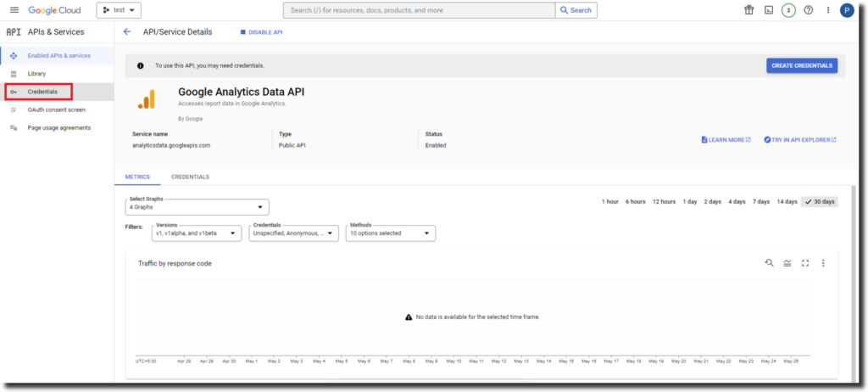Switch to the Credentials tab
868x392 pixels.
[190, 177]
